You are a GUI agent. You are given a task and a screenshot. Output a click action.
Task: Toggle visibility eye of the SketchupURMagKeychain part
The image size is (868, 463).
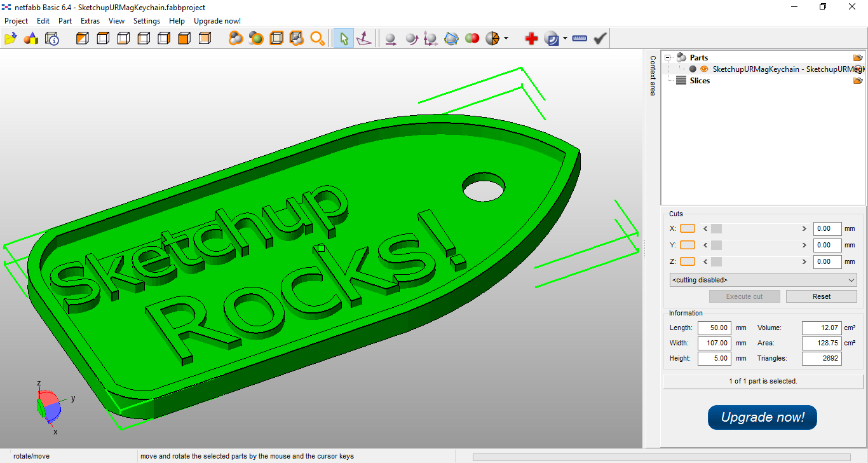704,69
